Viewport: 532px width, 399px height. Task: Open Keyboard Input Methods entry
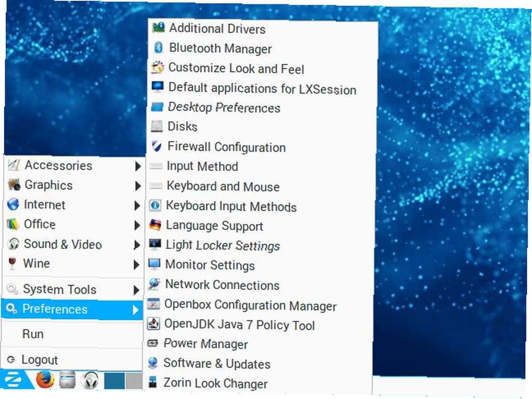261,206
